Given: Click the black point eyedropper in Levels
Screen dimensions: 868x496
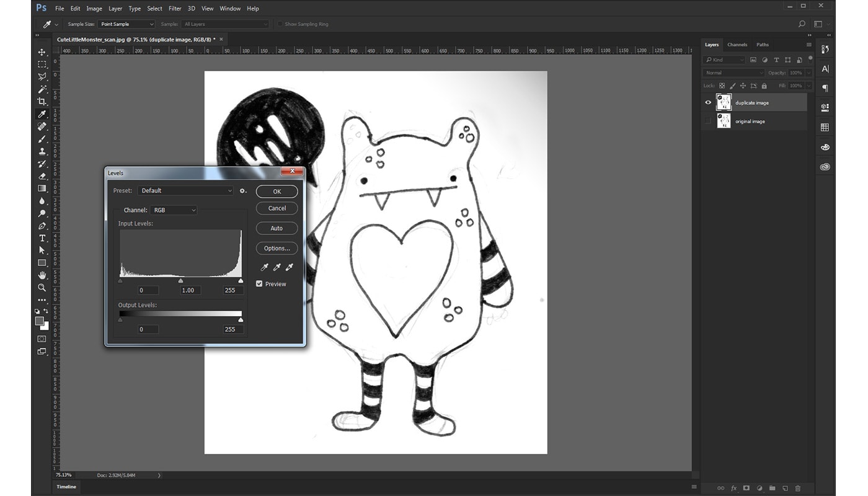Looking at the screenshot, I should (x=265, y=267).
